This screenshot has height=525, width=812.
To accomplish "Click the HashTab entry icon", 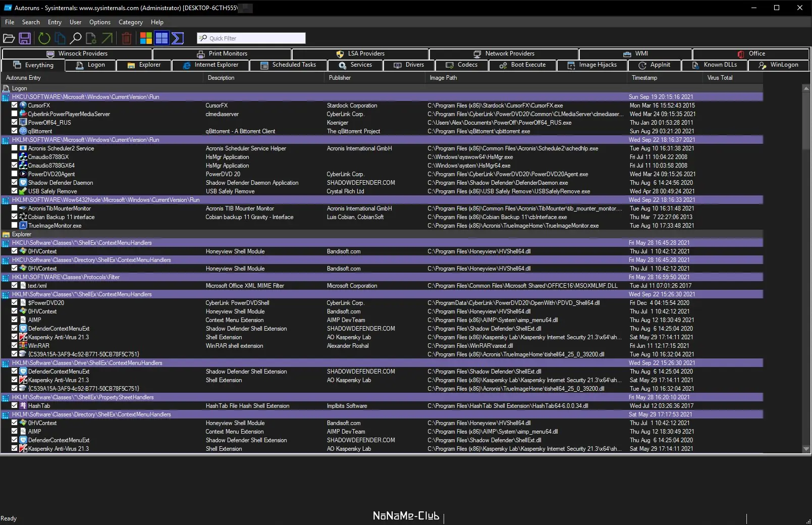I will coord(23,406).
